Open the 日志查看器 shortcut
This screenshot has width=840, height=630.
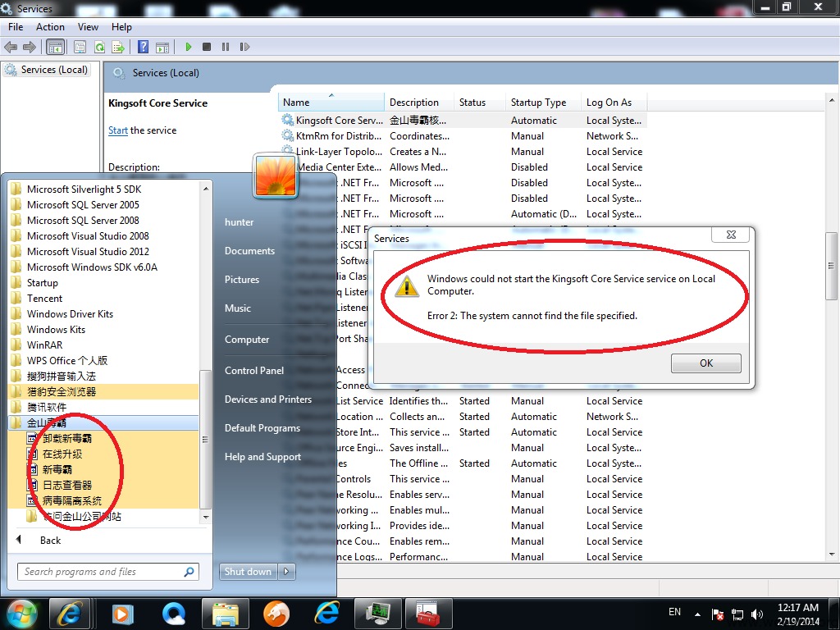104,486
